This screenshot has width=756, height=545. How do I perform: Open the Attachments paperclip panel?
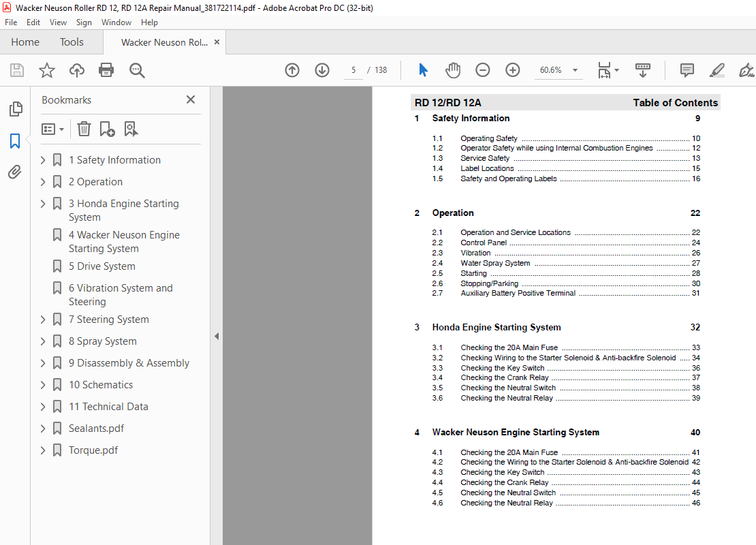(15, 172)
